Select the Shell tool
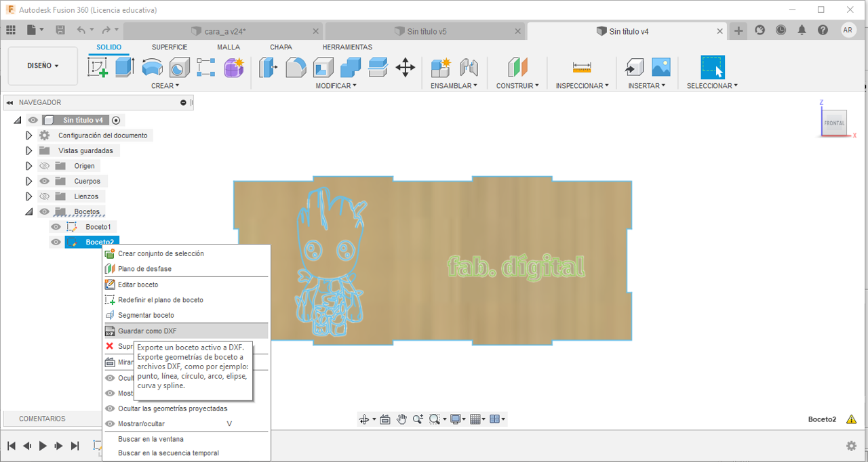 323,67
